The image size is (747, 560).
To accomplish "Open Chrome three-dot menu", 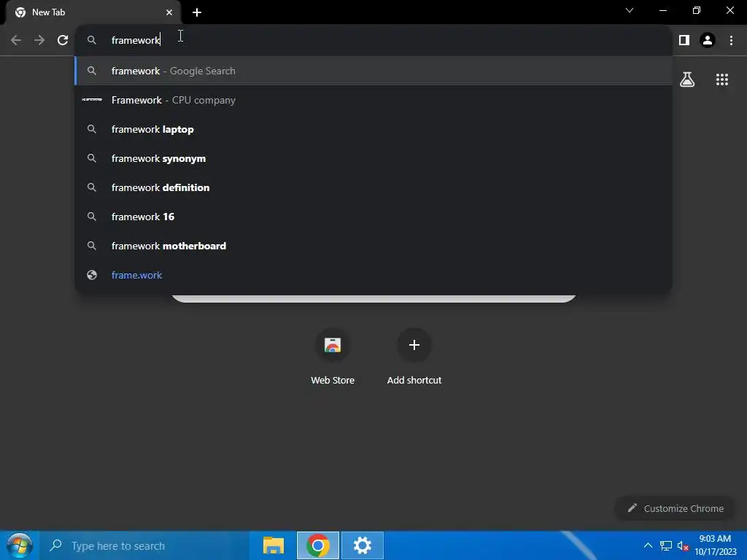I will tap(731, 40).
